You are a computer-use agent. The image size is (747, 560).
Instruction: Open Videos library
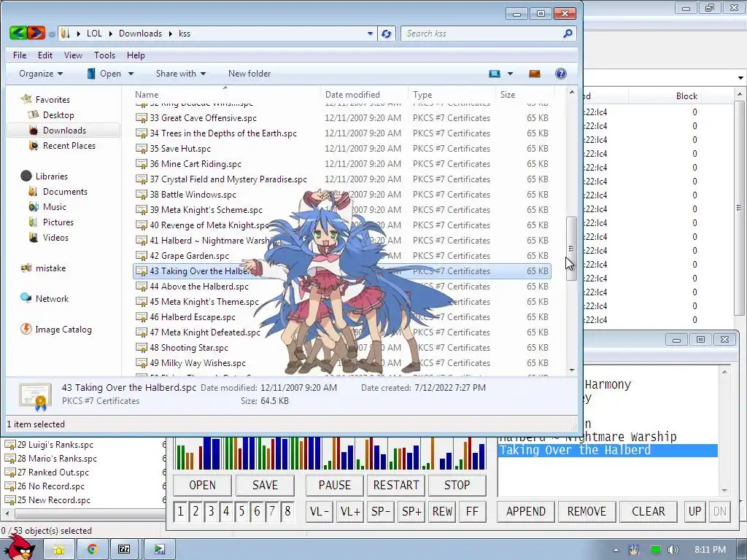pyautogui.click(x=55, y=237)
